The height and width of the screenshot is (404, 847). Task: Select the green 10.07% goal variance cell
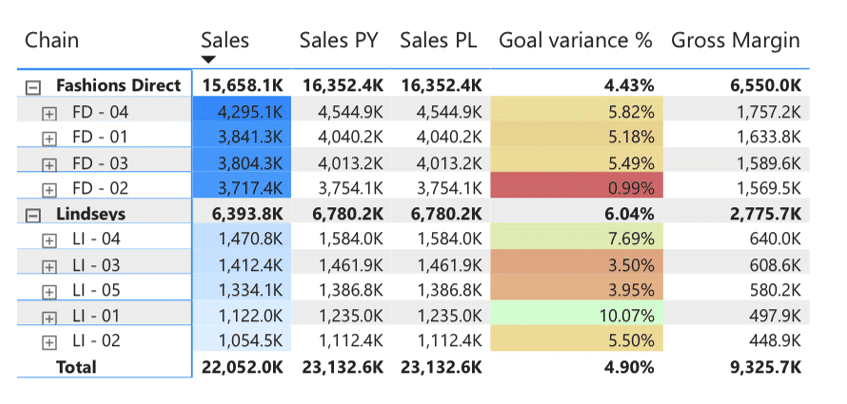tap(578, 317)
